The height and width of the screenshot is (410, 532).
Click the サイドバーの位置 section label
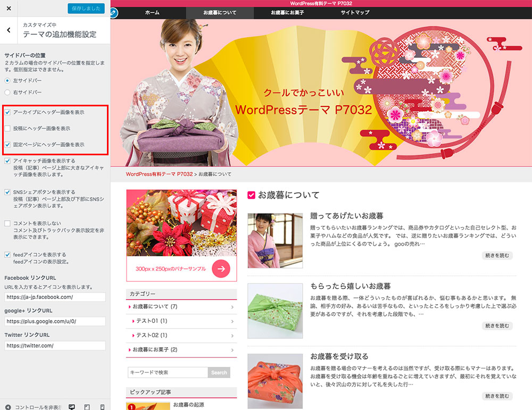25,55
